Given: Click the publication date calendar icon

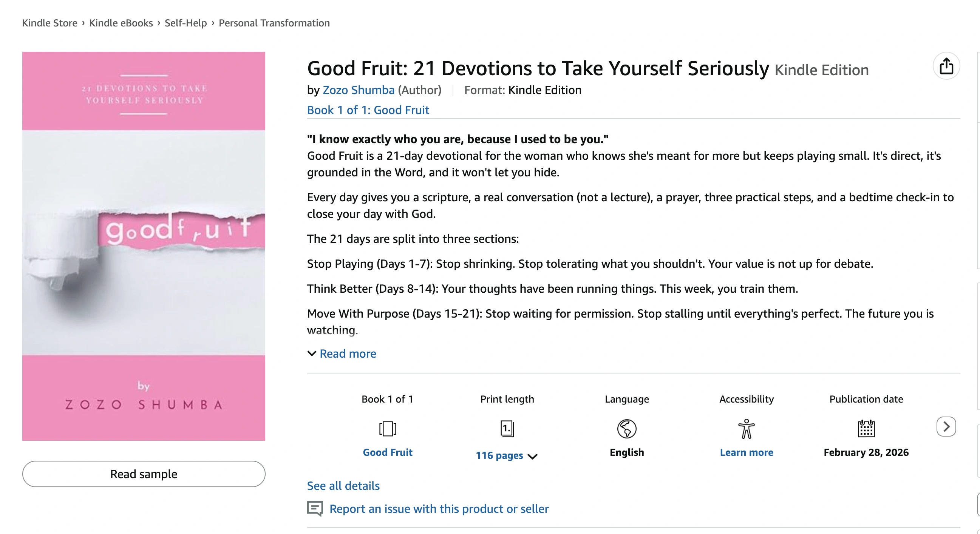Looking at the screenshot, I should click(x=866, y=429).
